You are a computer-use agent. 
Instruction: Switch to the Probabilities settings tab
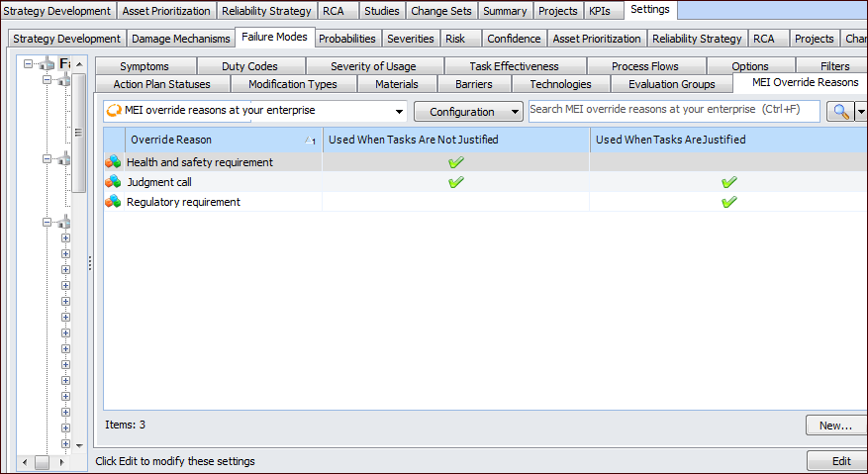347,39
